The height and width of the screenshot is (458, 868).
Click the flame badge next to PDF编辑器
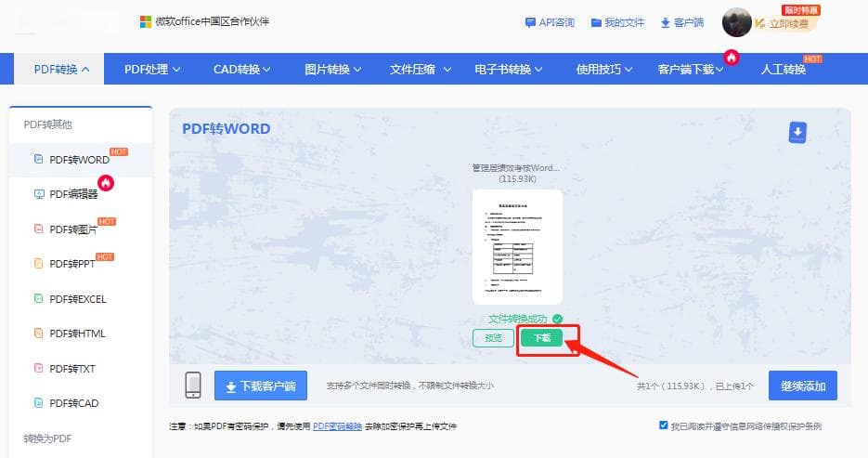pos(106,183)
